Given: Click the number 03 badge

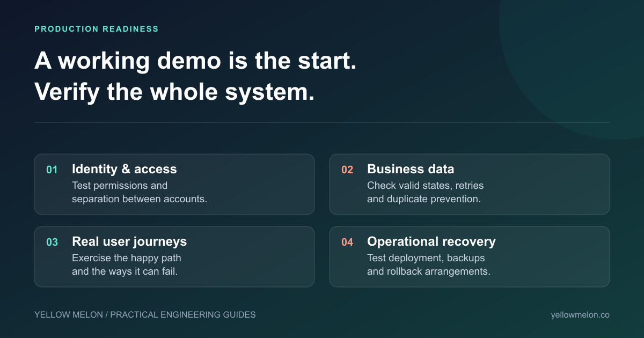Looking at the screenshot, I should [x=52, y=243].
